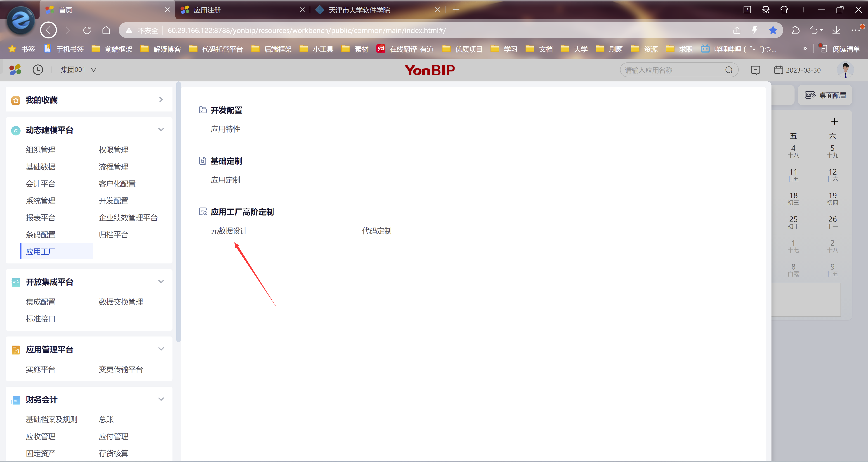The width and height of the screenshot is (868, 462).
Task: Click the YonBIP colorful apps menu icon
Action: (x=15, y=70)
